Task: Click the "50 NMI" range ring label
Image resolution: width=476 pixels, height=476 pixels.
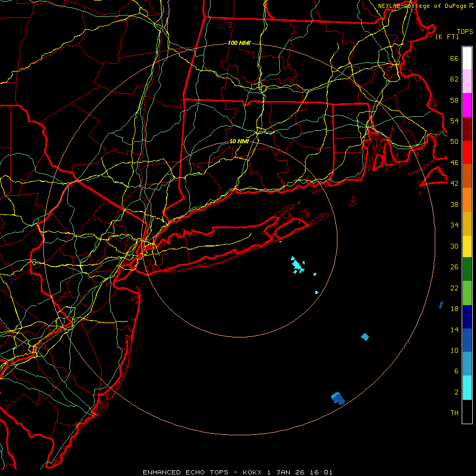Action: pyautogui.click(x=239, y=141)
